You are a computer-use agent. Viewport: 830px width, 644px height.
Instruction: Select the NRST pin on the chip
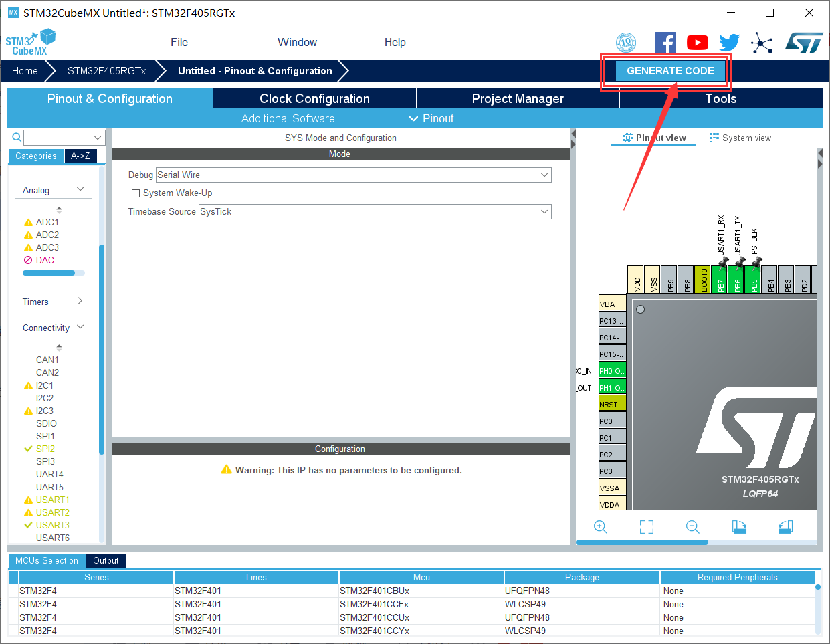tap(612, 403)
